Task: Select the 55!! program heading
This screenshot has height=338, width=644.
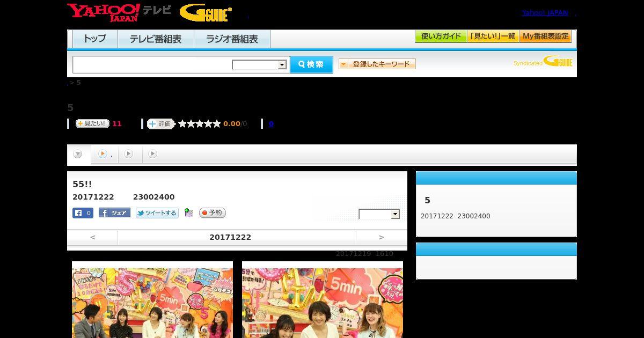Action: tap(82, 184)
